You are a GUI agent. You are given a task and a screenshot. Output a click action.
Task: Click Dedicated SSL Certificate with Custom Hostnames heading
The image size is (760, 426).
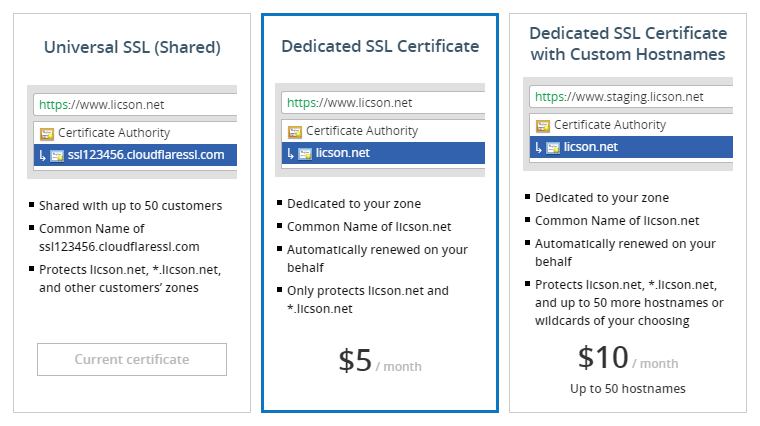[628, 44]
